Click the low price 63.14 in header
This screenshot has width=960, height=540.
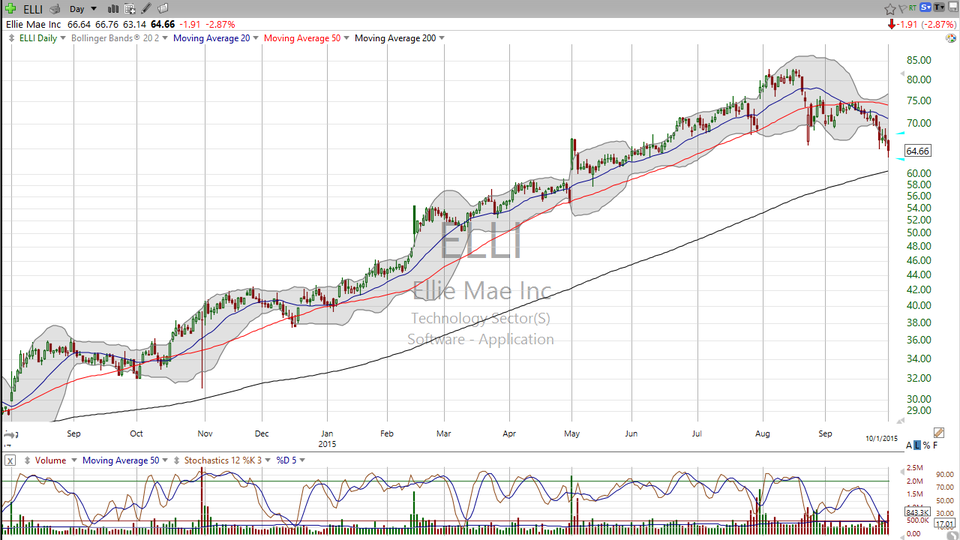[x=135, y=24]
